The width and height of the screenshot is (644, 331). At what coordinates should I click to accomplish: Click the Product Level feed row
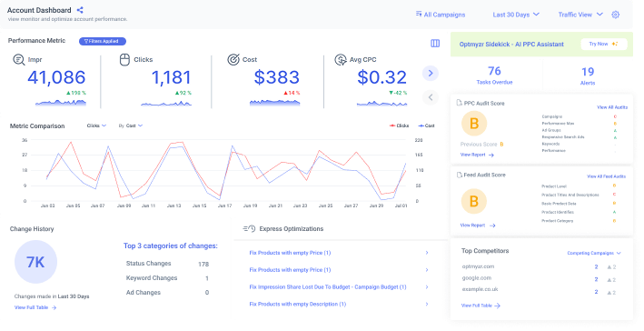579,186
